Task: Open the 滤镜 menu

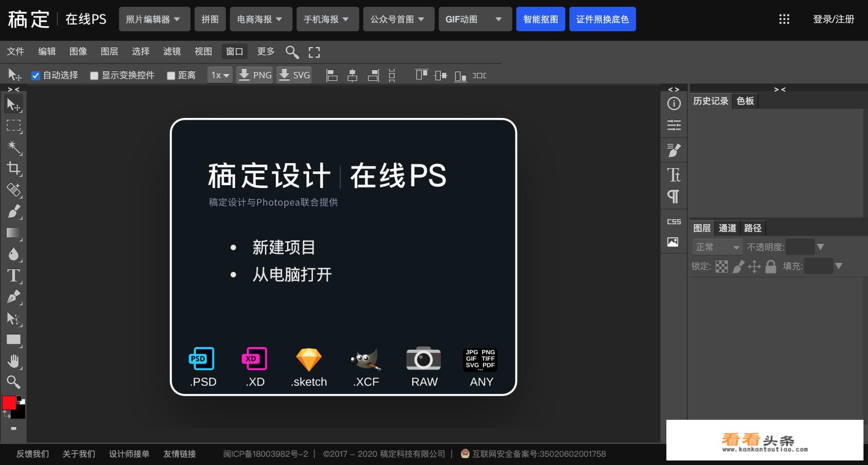Action: (x=172, y=52)
